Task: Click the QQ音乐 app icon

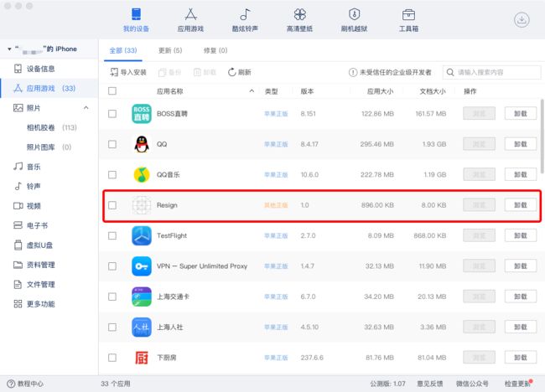Action: click(142, 175)
